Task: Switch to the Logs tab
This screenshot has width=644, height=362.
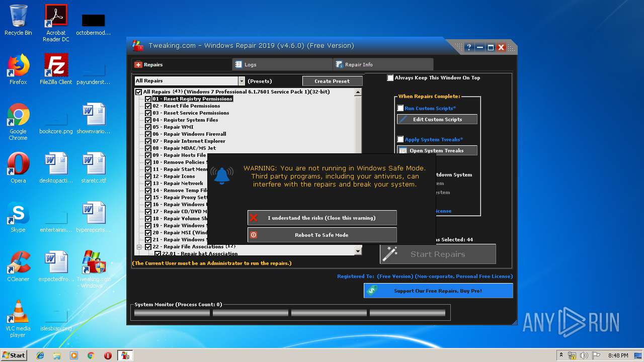Action: pos(282,64)
